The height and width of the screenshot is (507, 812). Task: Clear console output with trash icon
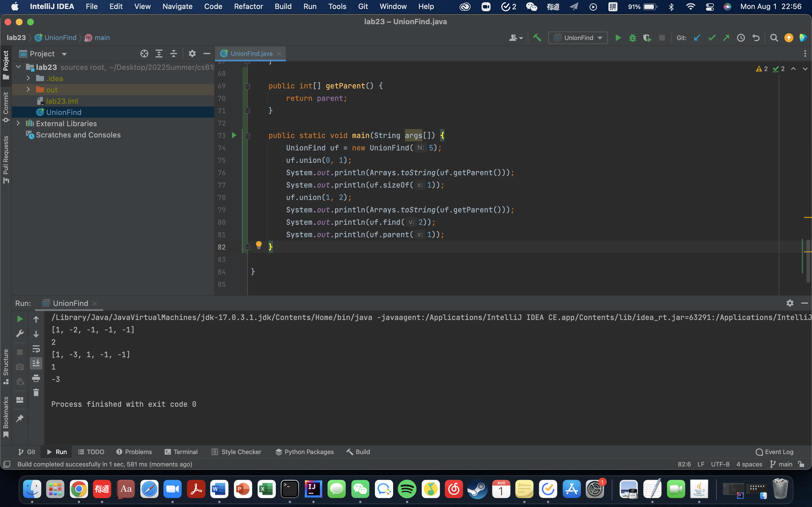click(x=36, y=392)
